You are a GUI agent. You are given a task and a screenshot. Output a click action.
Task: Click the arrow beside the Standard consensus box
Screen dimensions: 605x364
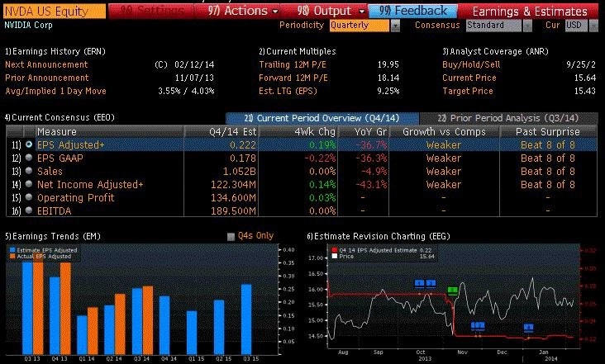527,26
